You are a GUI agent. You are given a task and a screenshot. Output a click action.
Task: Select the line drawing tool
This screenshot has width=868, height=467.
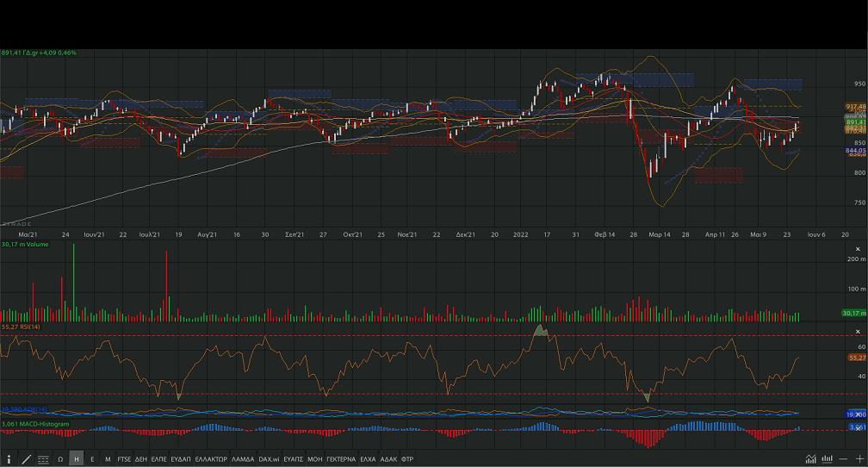26,459
